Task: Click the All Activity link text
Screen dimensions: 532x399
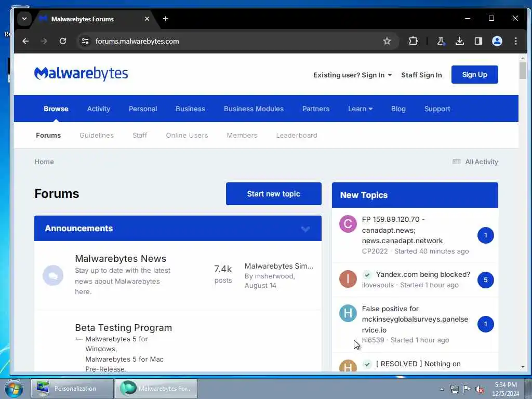Action: pos(482,162)
